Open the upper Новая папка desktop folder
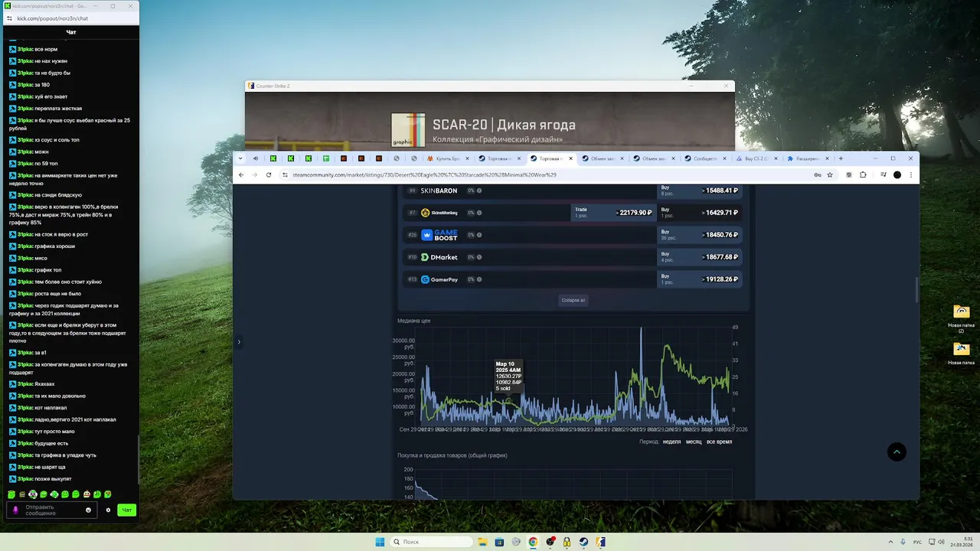980x551 pixels. point(961,311)
